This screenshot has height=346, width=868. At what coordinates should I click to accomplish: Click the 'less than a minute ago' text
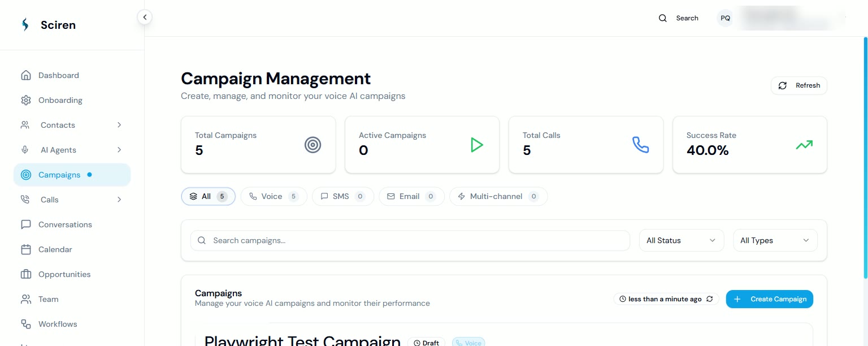pyautogui.click(x=665, y=299)
